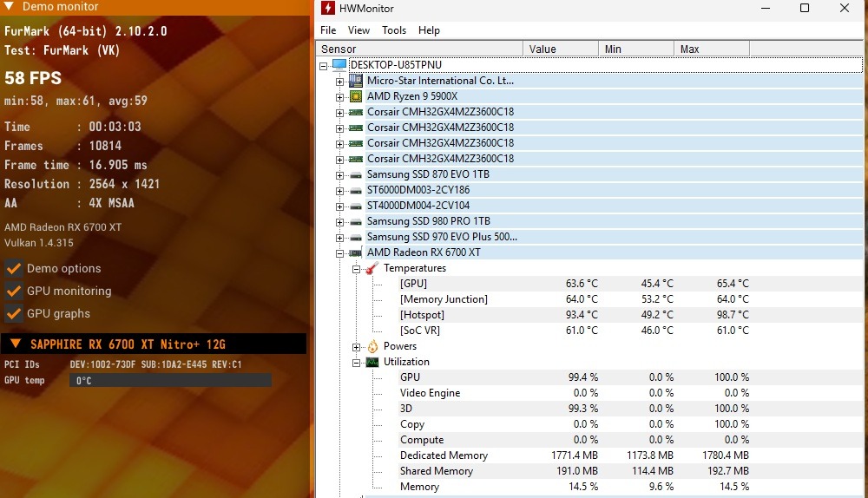The height and width of the screenshot is (498, 868).
Task: Collapse the Temperatures group
Action: tap(357, 269)
